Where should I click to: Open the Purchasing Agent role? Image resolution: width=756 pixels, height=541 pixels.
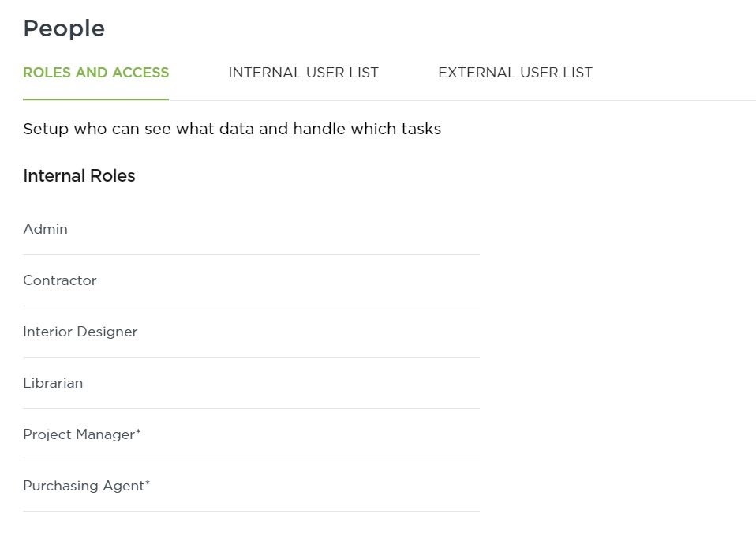pos(251,486)
